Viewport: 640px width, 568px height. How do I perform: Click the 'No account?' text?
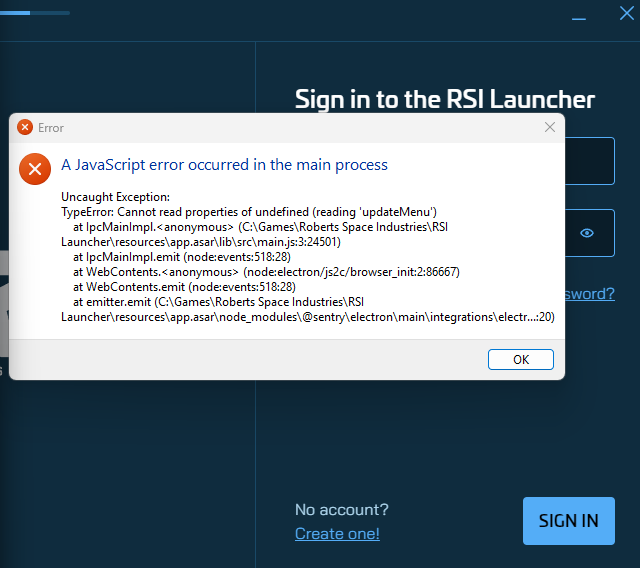tap(342, 510)
